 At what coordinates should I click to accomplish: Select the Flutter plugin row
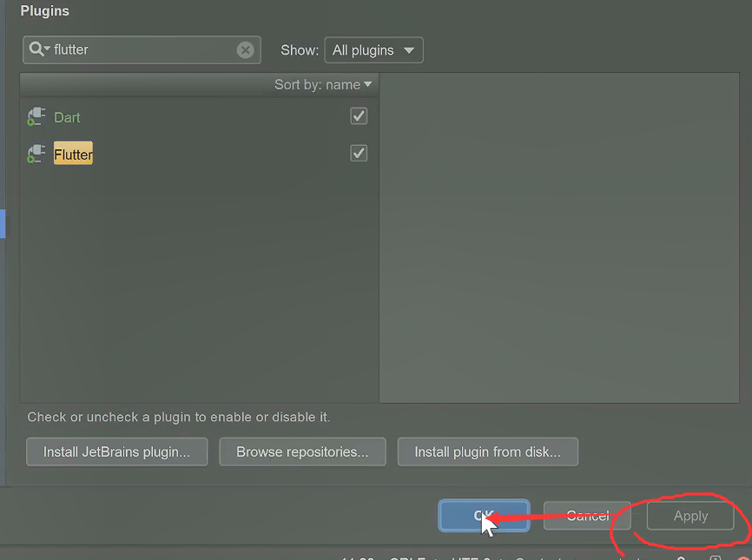coord(199,154)
